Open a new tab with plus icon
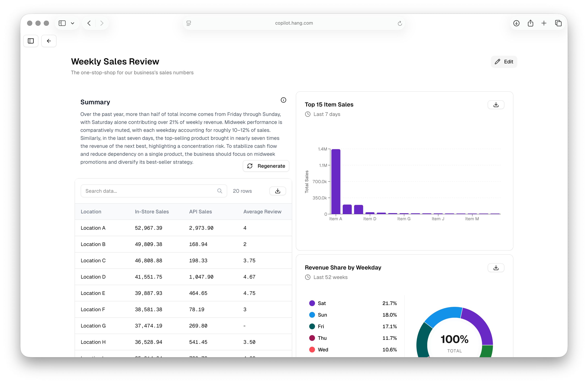 click(x=544, y=23)
